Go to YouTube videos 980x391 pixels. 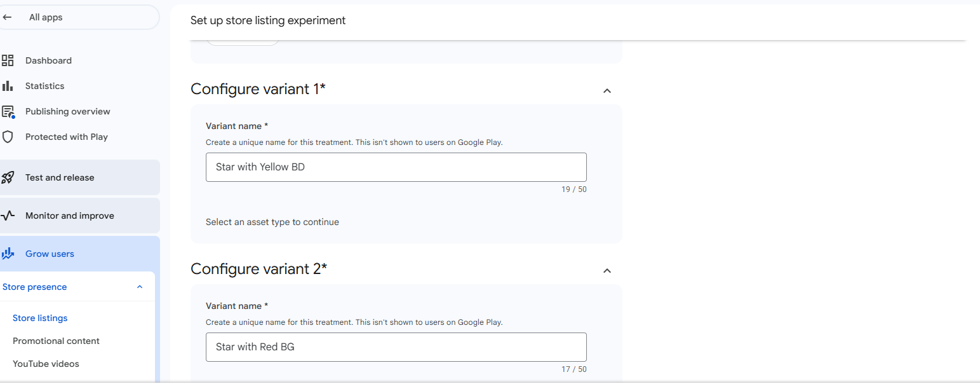(x=46, y=364)
